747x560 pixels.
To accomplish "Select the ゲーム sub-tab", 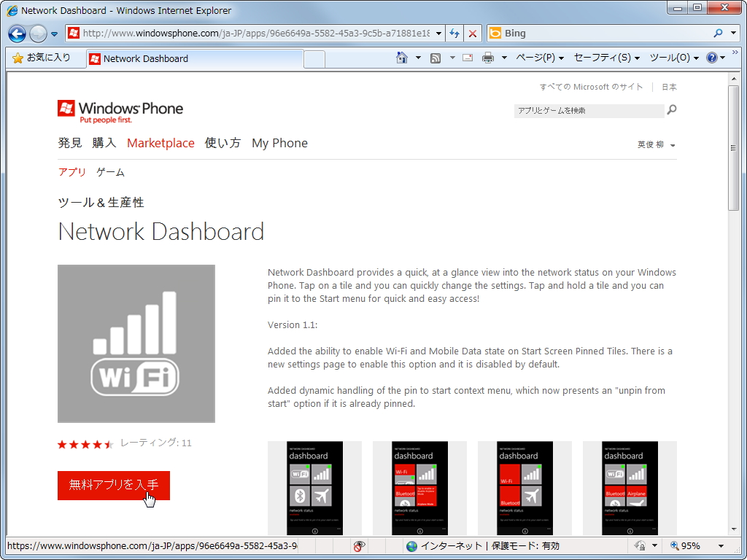I will 111,172.
